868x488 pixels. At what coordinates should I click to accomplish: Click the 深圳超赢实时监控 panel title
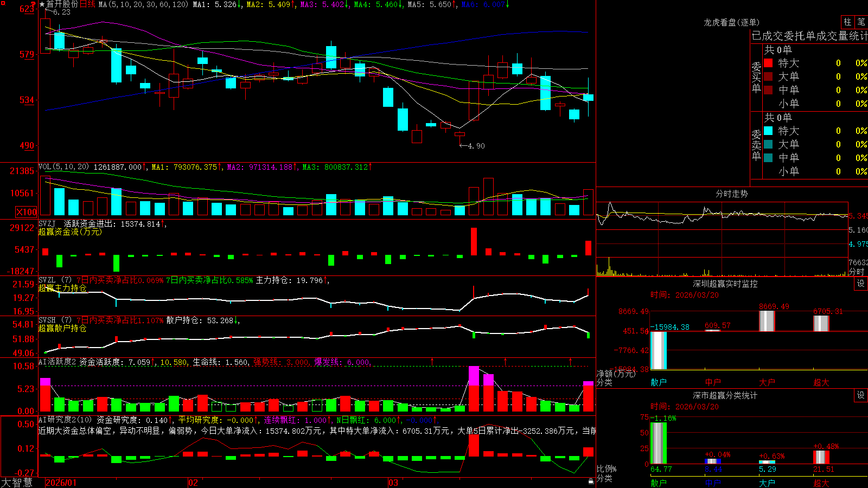click(725, 284)
